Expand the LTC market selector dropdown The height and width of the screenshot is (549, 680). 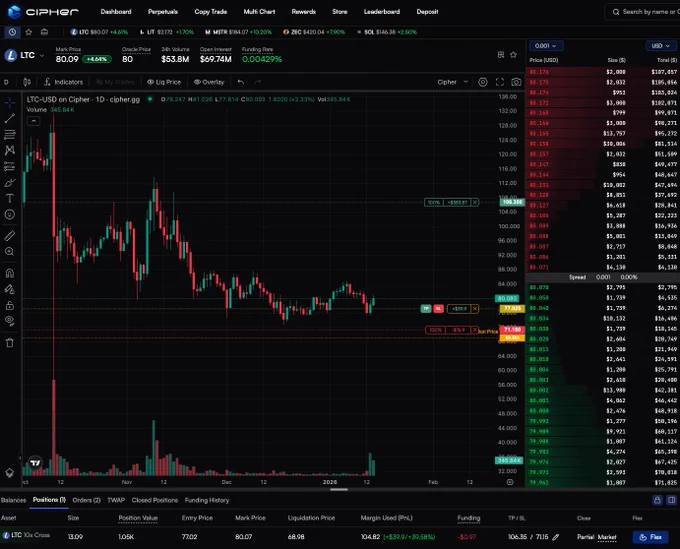click(x=42, y=56)
